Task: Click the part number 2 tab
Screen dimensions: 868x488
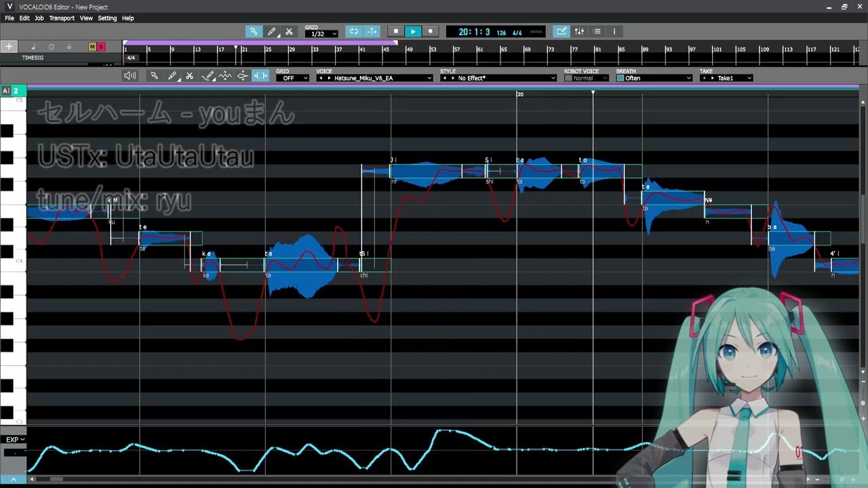Action: pos(16,91)
